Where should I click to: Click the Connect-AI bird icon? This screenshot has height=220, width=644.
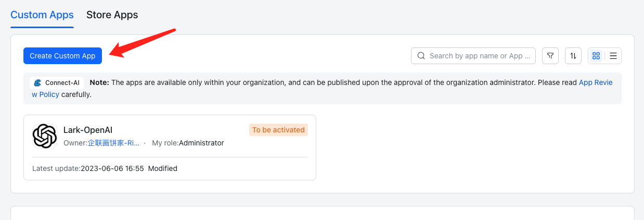(37, 82)
